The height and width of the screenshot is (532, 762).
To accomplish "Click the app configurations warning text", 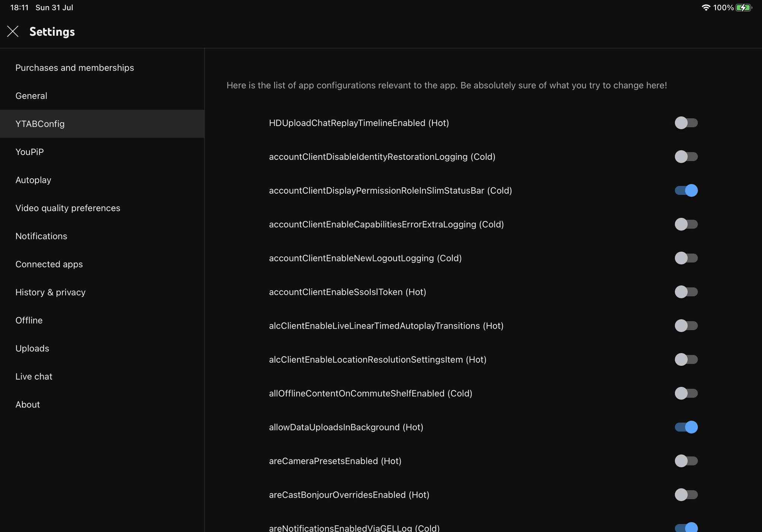I will 446,86.
